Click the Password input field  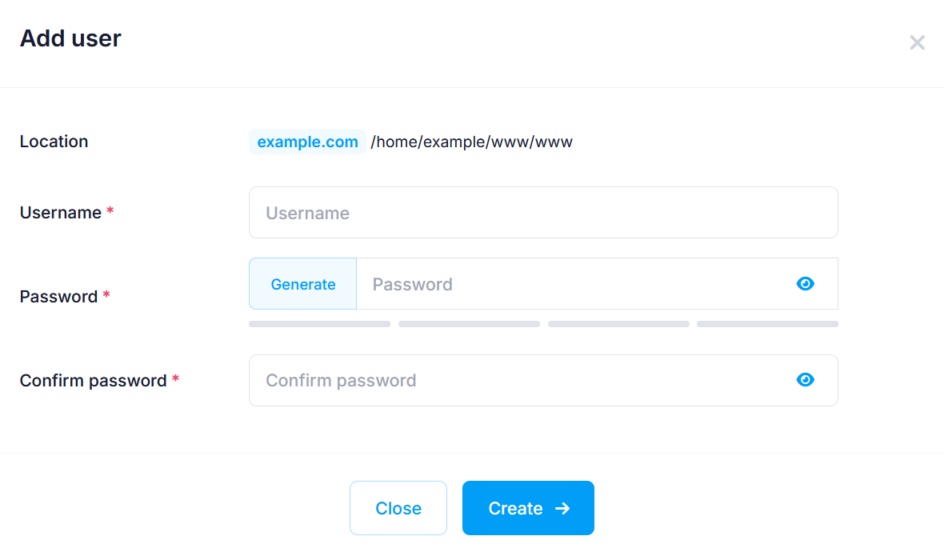[560, 284]
